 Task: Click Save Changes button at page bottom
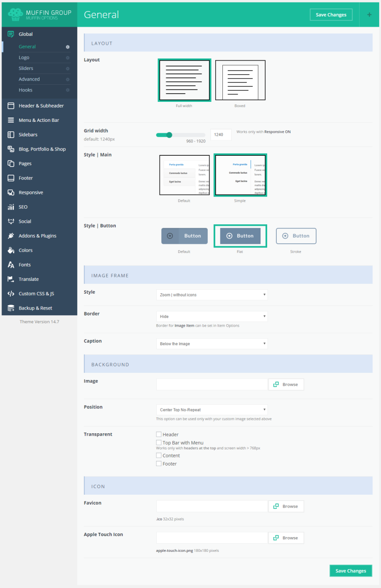(351, 571)
